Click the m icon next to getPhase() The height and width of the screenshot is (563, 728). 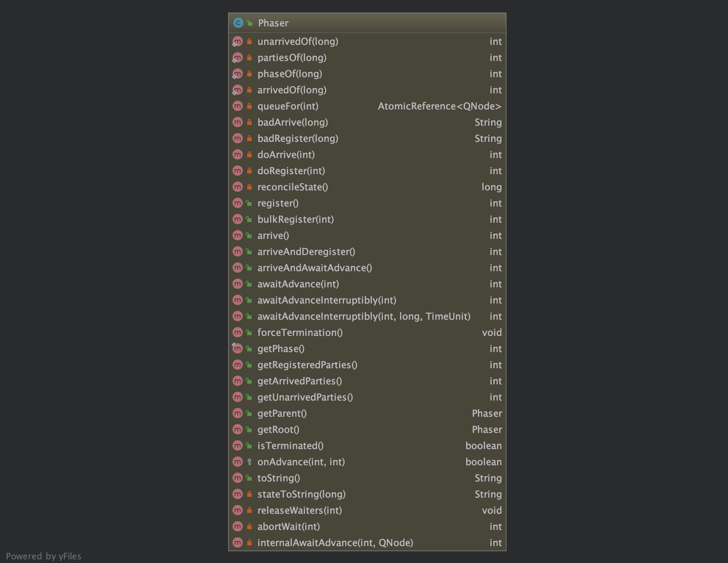(238, 349)
